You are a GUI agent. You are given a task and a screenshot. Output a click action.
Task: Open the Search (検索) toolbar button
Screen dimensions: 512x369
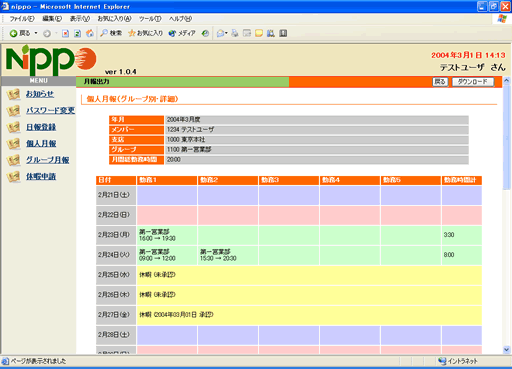pos(111,33)
